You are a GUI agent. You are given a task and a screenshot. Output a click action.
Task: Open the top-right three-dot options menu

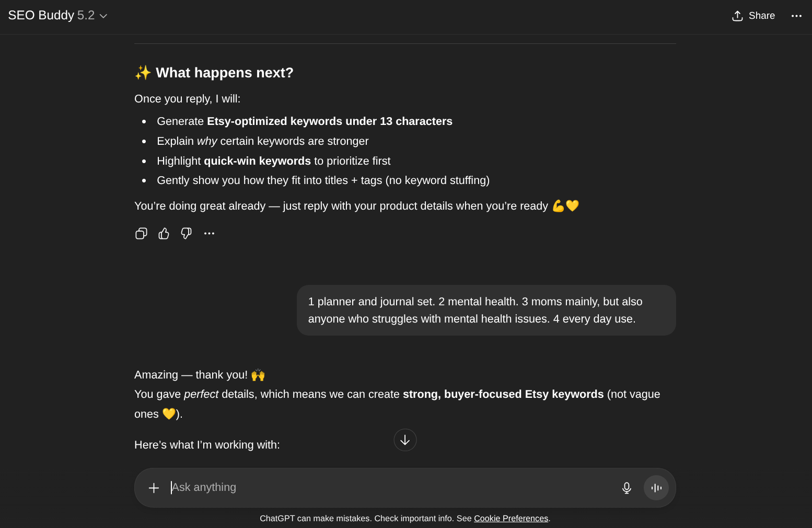796,16
